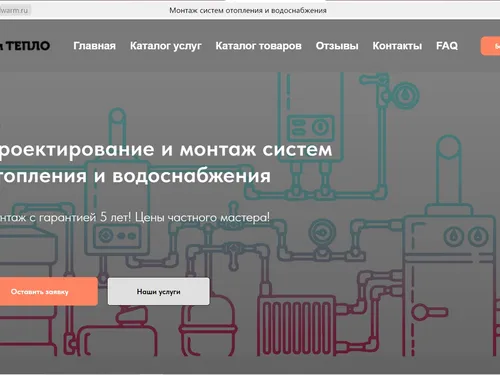
Task: Click the 'роектирование и монтаж систем' heading
Action: (166, 150)
